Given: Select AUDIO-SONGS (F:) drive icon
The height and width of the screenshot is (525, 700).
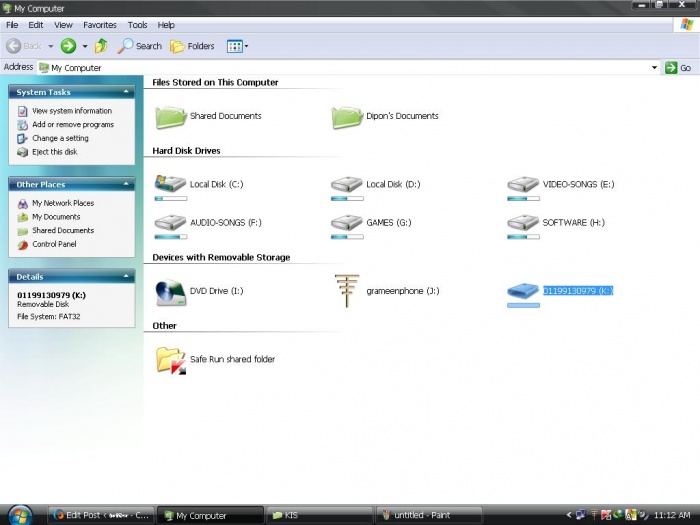Looking at the screenshot, I should tap(170, 222).
